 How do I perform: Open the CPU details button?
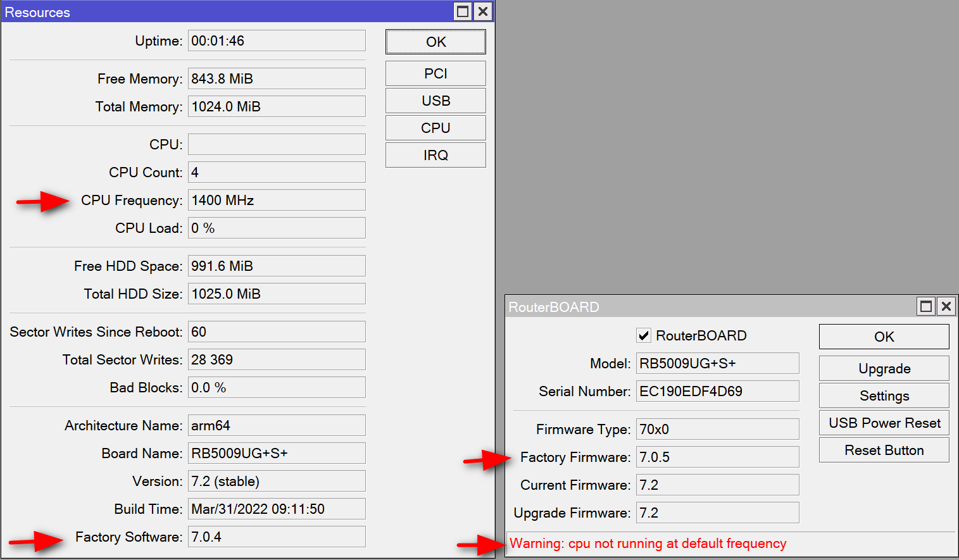(436, 128)
